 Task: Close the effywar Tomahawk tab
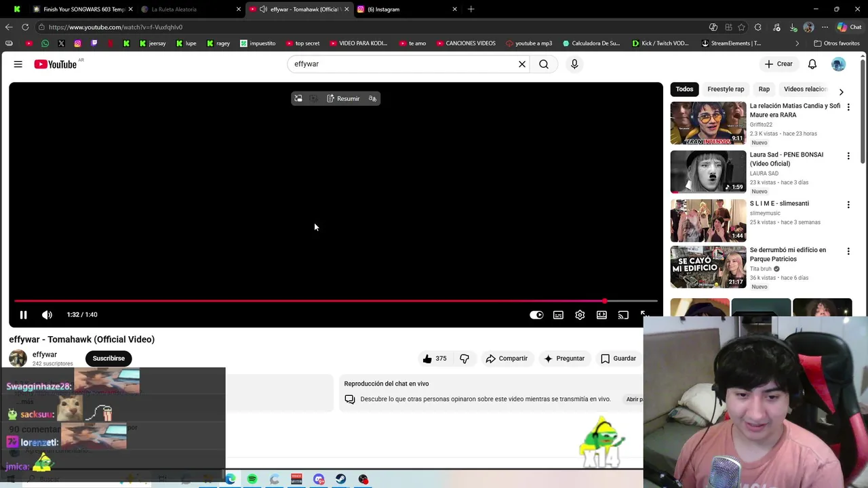tap(347, 9)
